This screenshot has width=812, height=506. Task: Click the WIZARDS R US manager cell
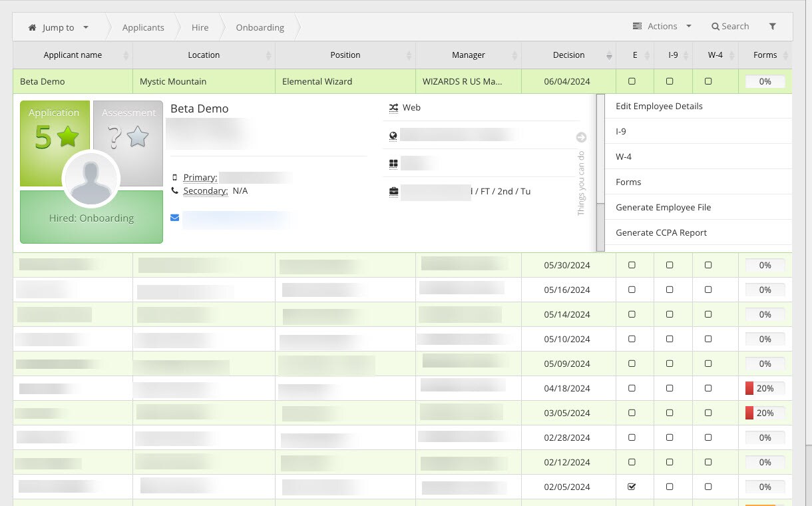click(x=469, y=81)
